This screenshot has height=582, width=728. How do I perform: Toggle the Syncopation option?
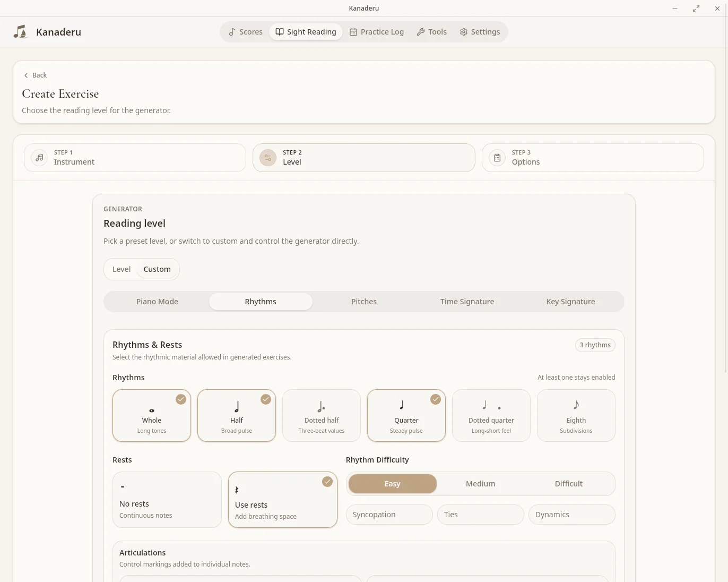tap(389, 515)
